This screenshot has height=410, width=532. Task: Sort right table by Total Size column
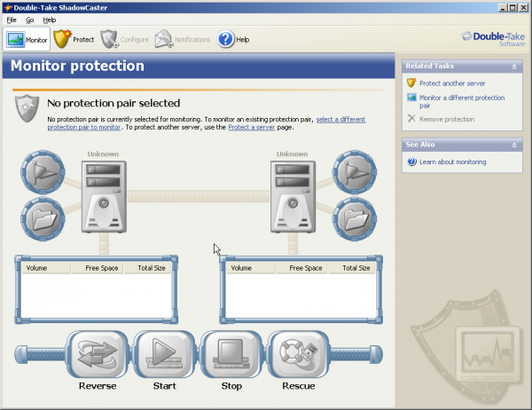[x=352, y=268]
